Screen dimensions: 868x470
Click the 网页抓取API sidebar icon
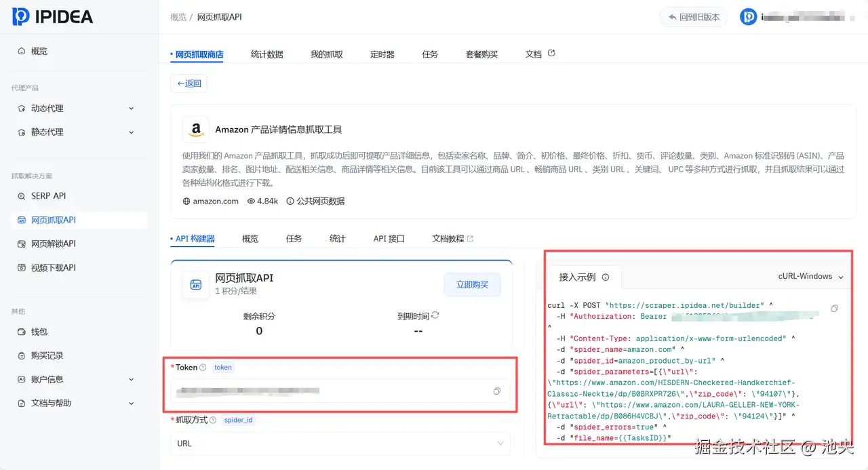pos(22,220)
